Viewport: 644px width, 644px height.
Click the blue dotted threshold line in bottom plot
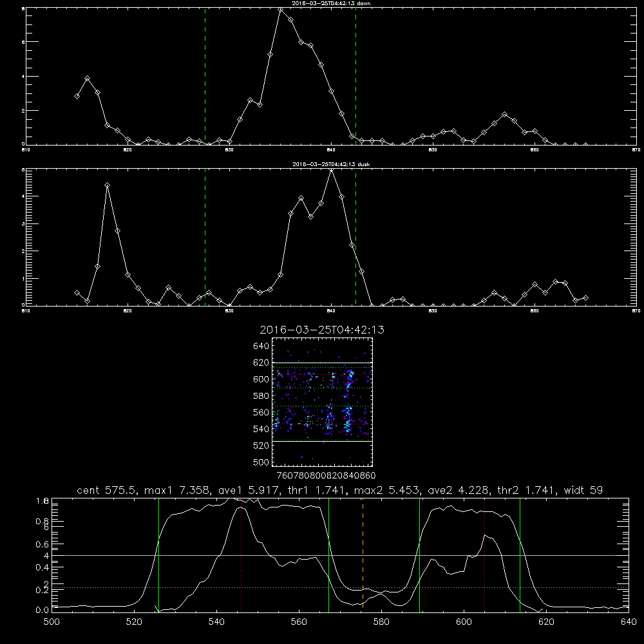340,588
